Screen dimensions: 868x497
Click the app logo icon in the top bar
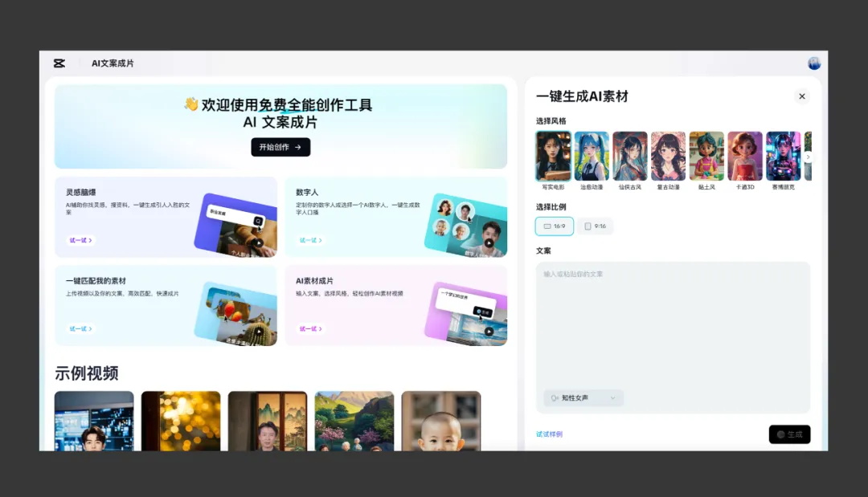click(58, 62)
